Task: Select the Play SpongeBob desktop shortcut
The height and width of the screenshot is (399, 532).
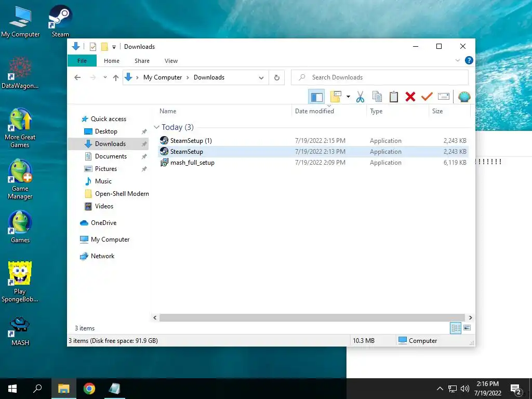Action: click(20, 282)
